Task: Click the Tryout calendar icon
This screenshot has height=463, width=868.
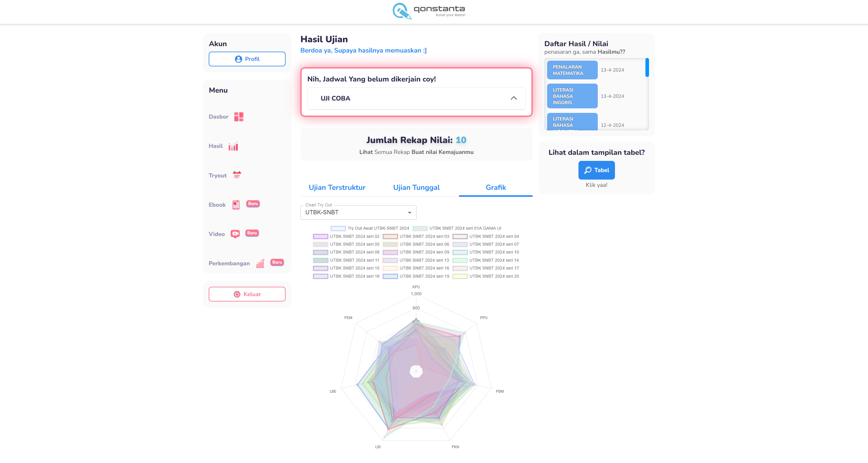Action: 237,175
